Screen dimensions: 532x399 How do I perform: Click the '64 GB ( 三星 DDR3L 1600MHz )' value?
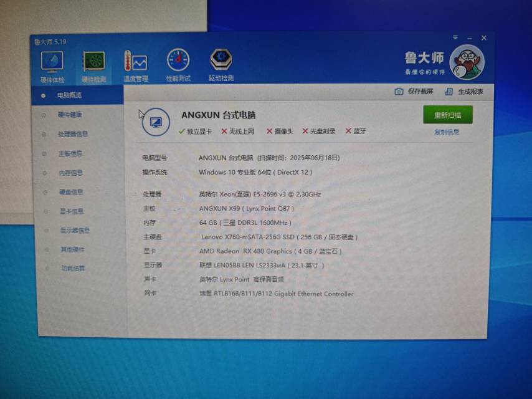click(245, 223)
